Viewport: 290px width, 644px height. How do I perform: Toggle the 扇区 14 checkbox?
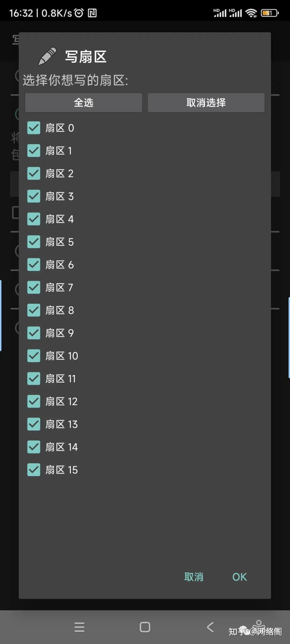point(34,447)
